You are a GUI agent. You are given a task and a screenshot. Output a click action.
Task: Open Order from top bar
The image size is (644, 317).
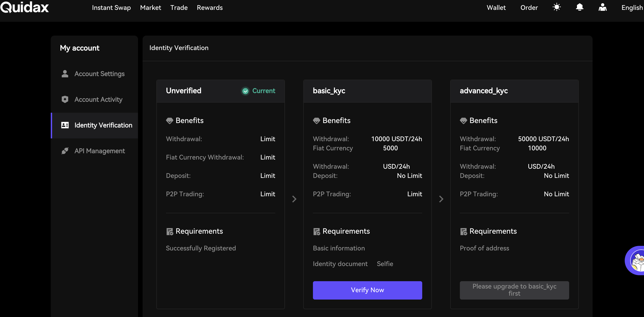[x=529, y=8]
